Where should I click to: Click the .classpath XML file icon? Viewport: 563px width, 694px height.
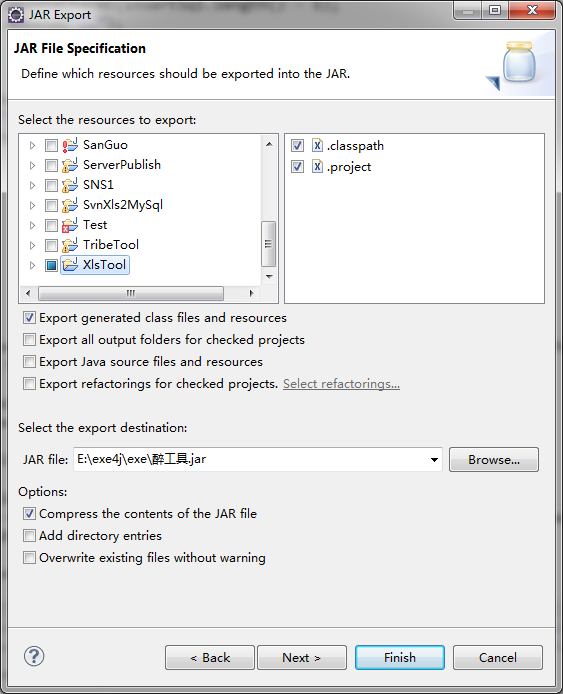pos(317,145)
